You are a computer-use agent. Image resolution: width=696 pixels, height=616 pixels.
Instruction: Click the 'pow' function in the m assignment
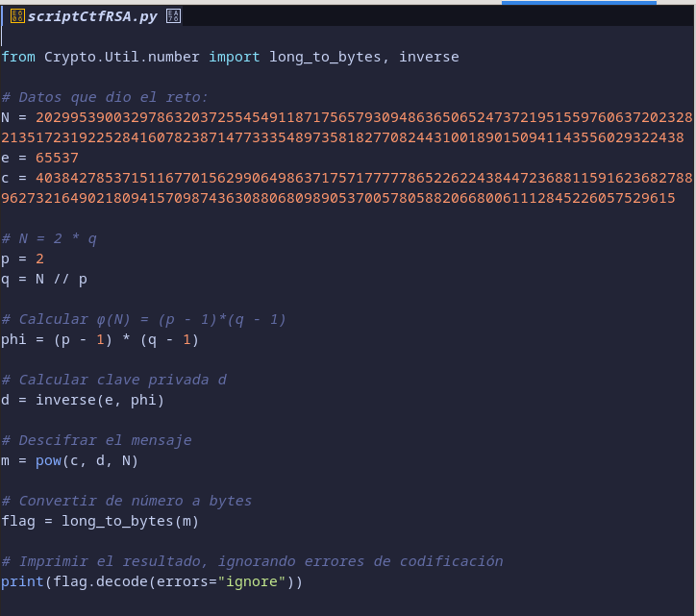[x=48, y=460]
